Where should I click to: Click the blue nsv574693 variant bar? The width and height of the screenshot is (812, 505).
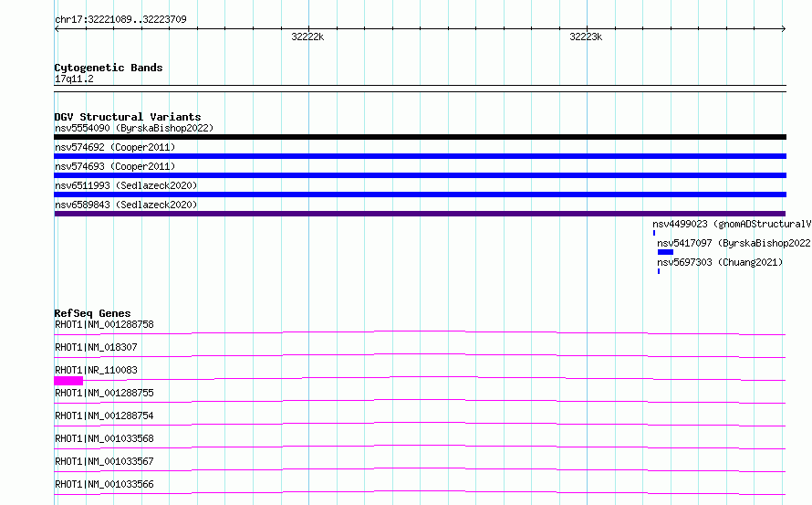(420, 175)
